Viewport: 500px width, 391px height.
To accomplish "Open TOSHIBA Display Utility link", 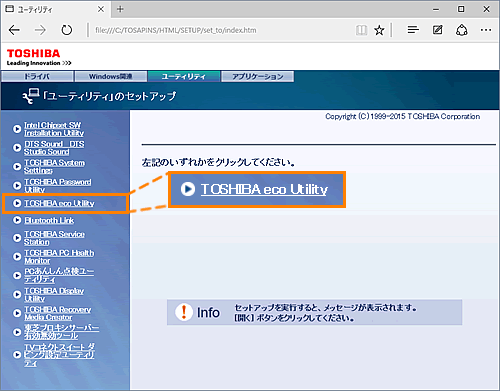I will (54, 295).
